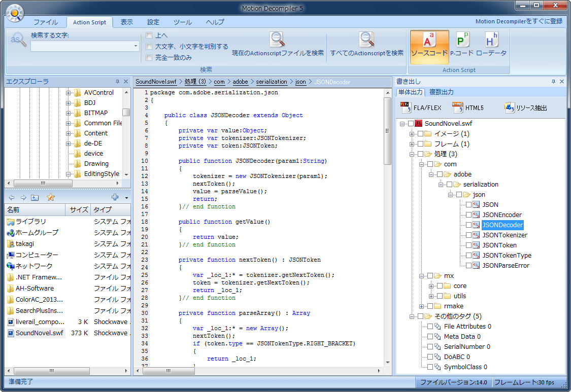Click the code editor horizontal scrollbar thumb

[x=169, y=371]
